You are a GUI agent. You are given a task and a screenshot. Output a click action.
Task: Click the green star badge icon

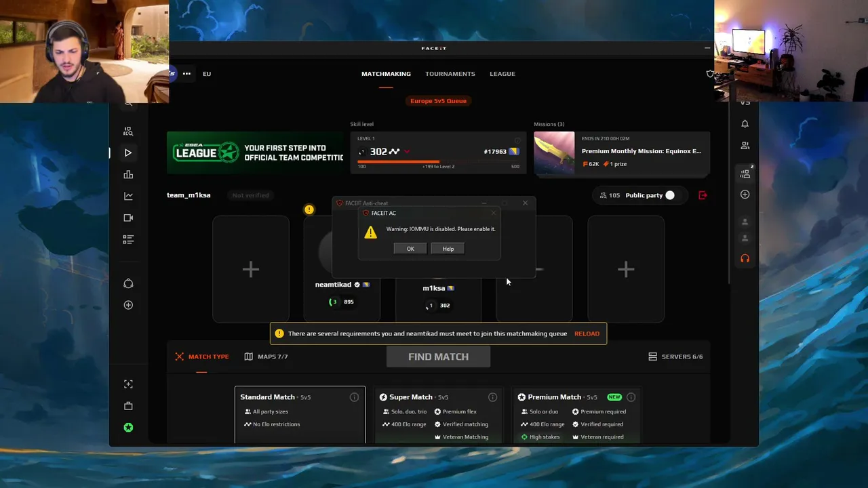[x=128, y=428]
